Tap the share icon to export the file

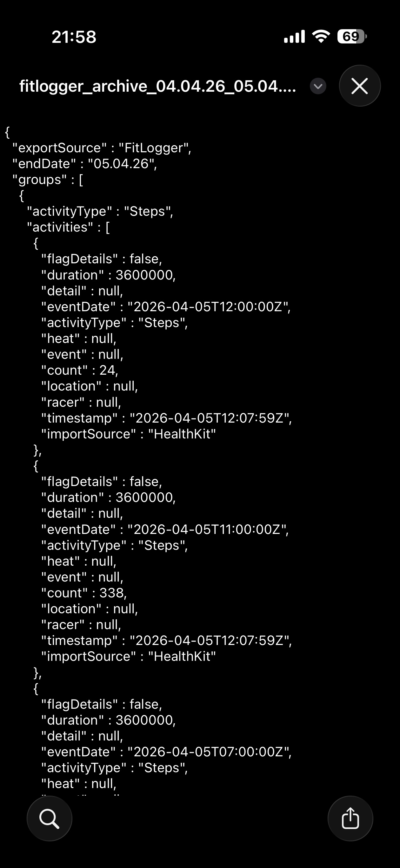point(350,818)
